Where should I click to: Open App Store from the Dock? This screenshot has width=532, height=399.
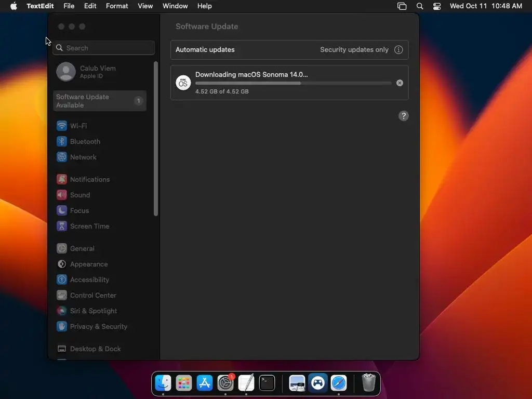coord(205,383)
